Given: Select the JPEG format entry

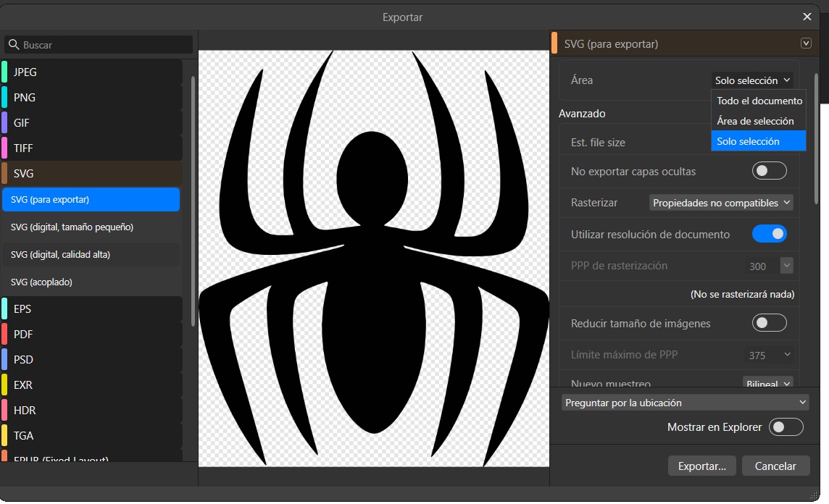Looking at the screenshot, I should pyautogui.click(x=25, y=72).
